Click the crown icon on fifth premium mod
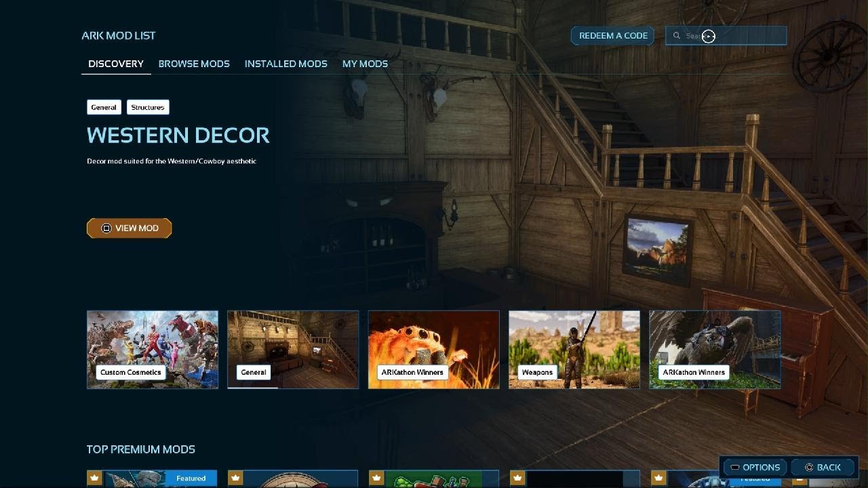The image size is (868, 488). (x=658, y=479)
